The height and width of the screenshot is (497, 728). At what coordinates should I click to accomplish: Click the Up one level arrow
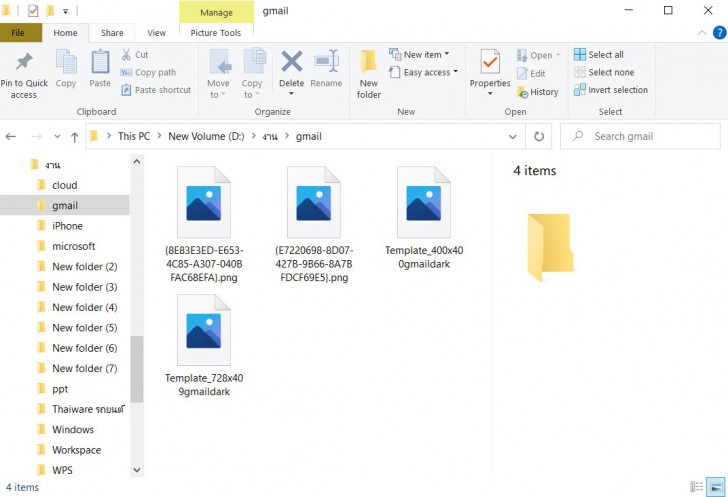click(x=74, y=137)
